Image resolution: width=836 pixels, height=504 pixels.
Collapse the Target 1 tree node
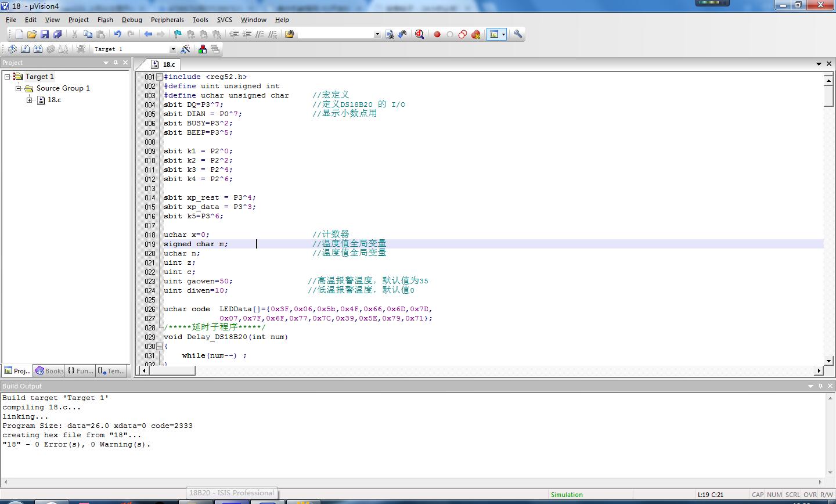[8, 77]
